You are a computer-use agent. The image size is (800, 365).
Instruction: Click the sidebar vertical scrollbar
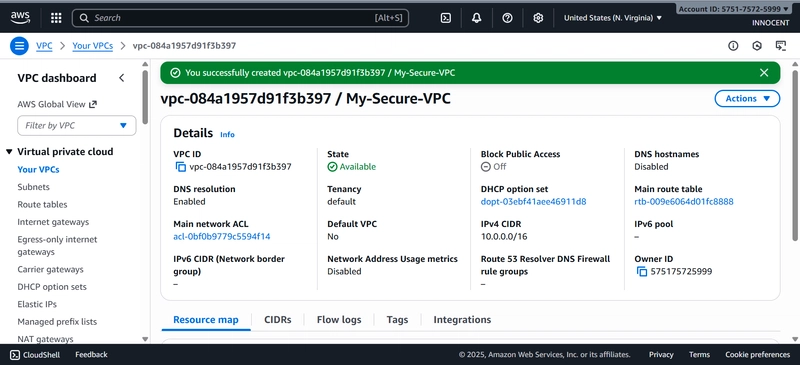point(145,97)
